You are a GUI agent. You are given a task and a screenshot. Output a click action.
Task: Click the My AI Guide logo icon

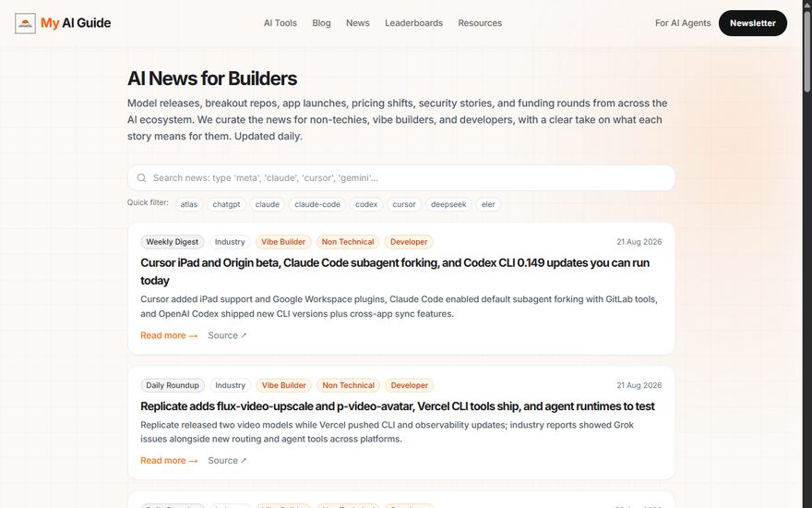(26, 23)
